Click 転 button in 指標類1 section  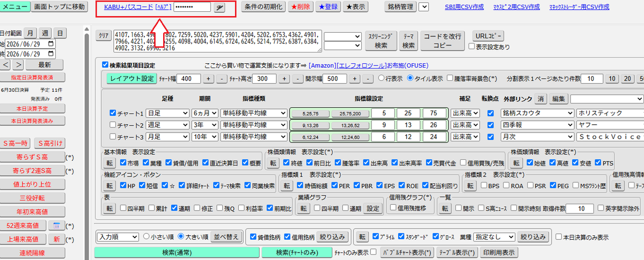(x=287, y=185)
